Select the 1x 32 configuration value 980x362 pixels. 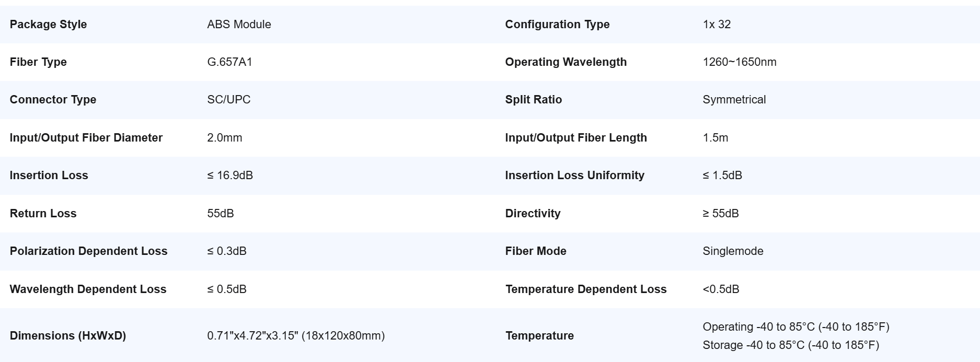[x=717, y=25]
